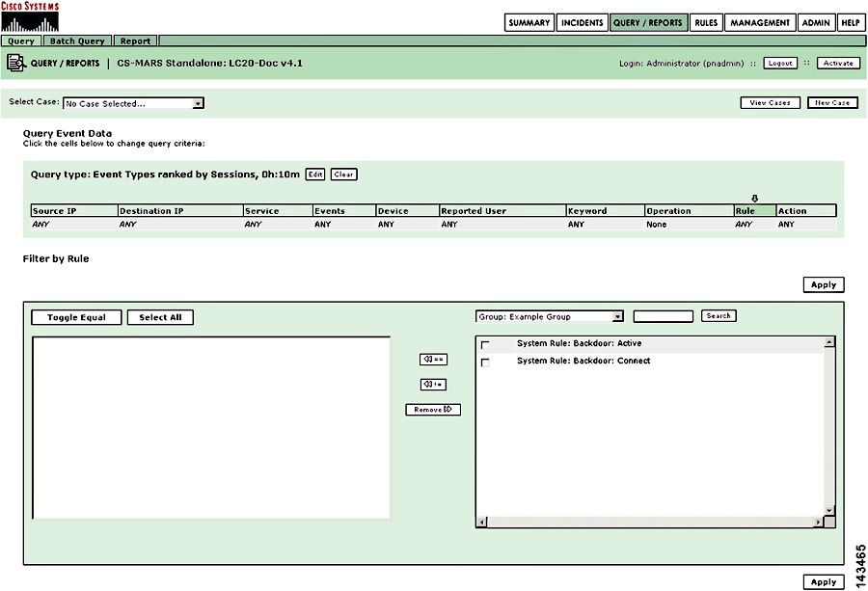Check System Rule: Backdoor: Connect checkbox
This screenshot has width=868, height=591.
point(485,363)
